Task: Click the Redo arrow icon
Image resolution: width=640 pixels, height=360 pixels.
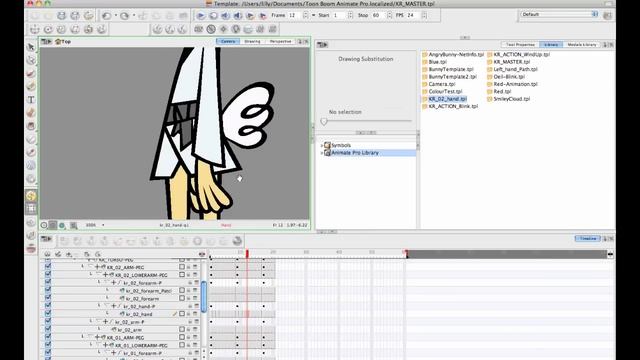Action: 125,16
